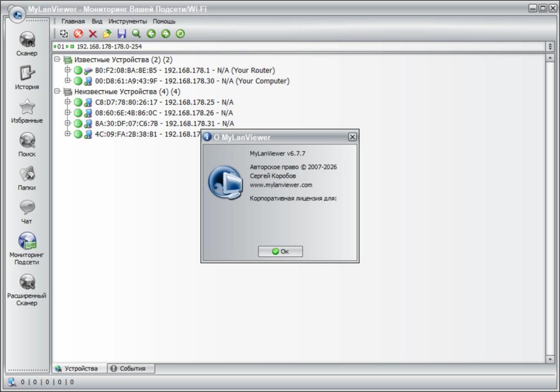
Task: Open Расширенный Сканер from the sidebar
Action: coord(27,282)
